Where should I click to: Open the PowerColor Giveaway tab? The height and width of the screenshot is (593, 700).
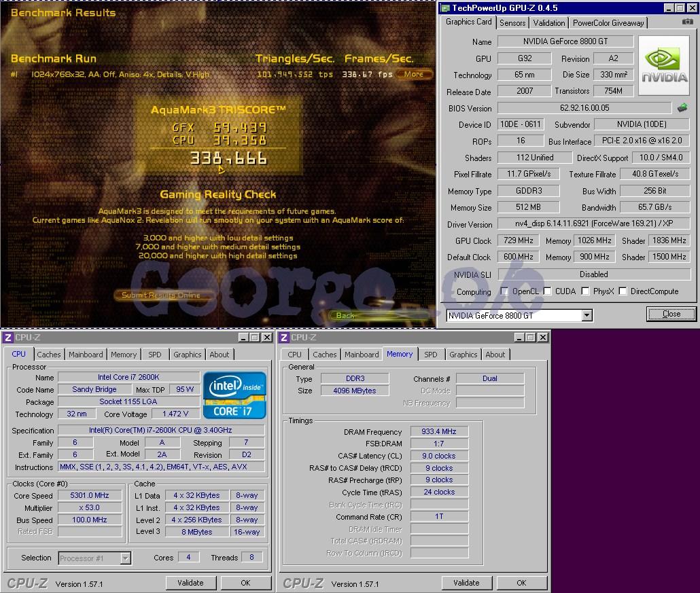pos(608,23)
